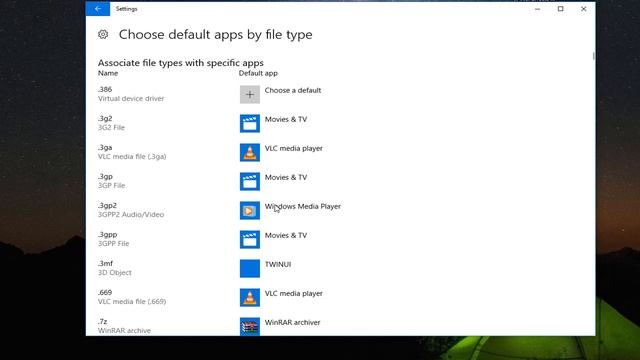The image size is (640, 360).
Task: Click Movies & TV icon for .3gpp
Action: click(250, 240)
